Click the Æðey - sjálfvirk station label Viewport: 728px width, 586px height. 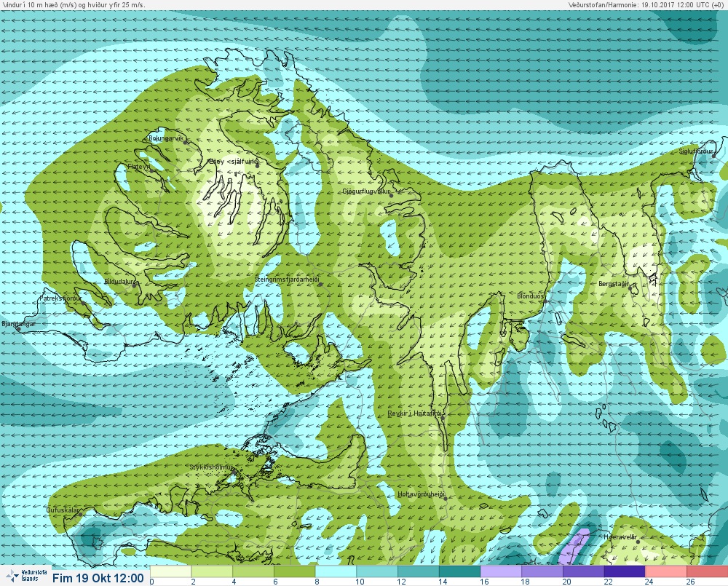[x=234, y=162]
